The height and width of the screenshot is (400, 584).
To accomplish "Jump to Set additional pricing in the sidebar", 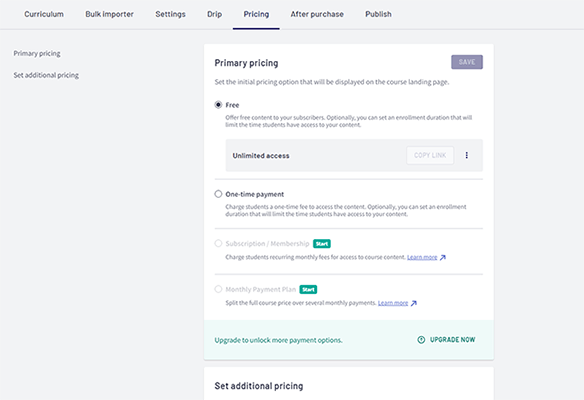I will pos(46,75).
